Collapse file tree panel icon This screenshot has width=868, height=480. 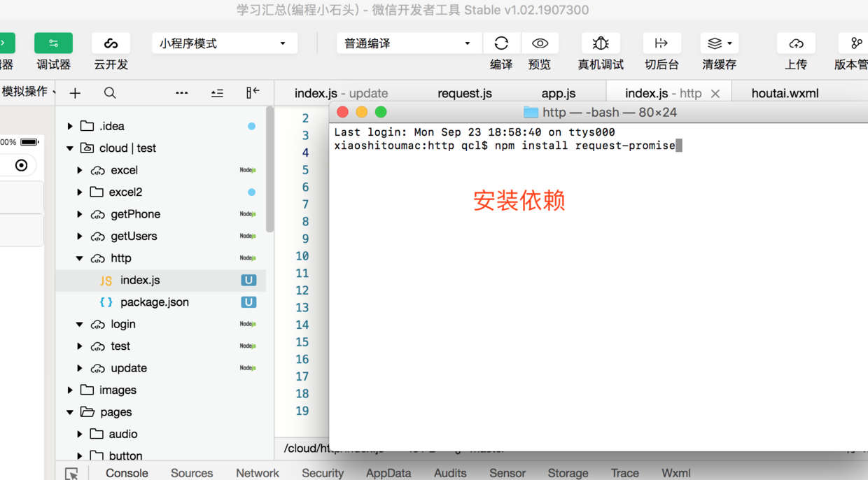(253, 92)
